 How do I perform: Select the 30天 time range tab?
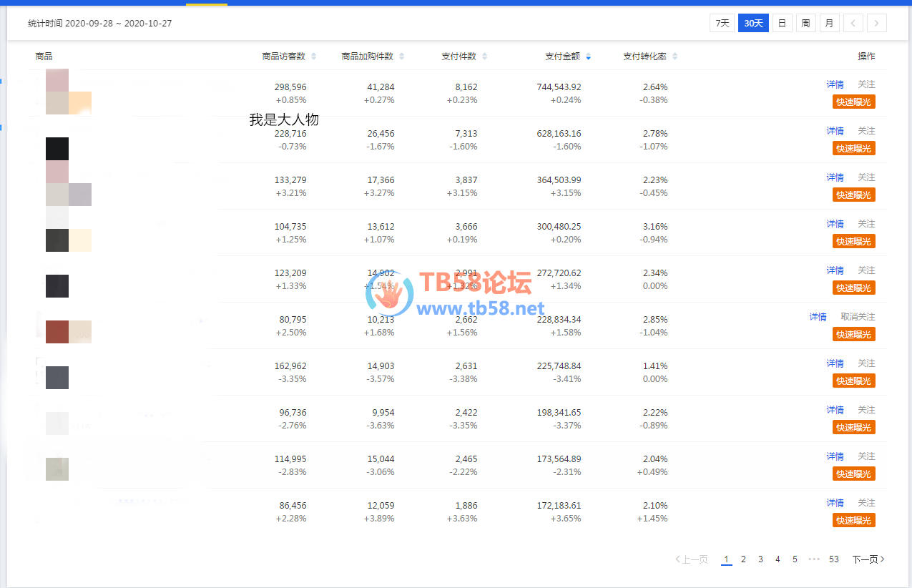(753, 23)
